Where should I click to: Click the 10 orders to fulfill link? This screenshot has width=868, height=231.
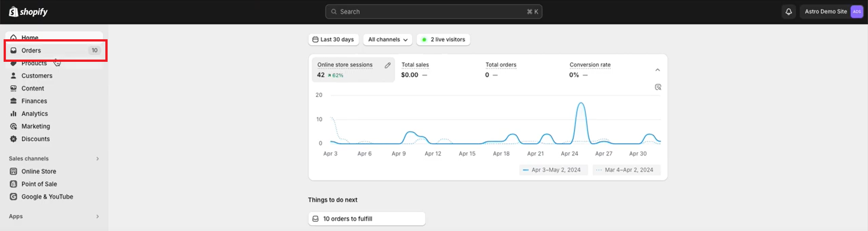(347, 219)
